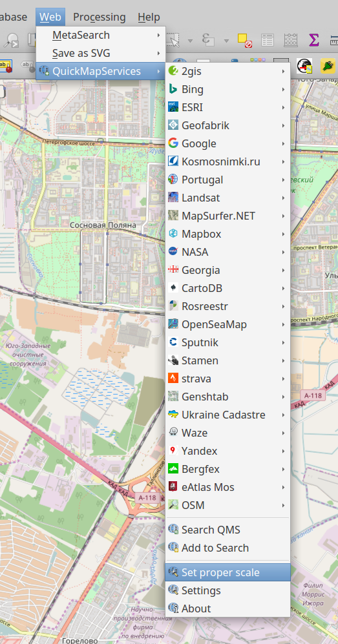
Task: Open the Web menu
Action: tap(50, 17)
